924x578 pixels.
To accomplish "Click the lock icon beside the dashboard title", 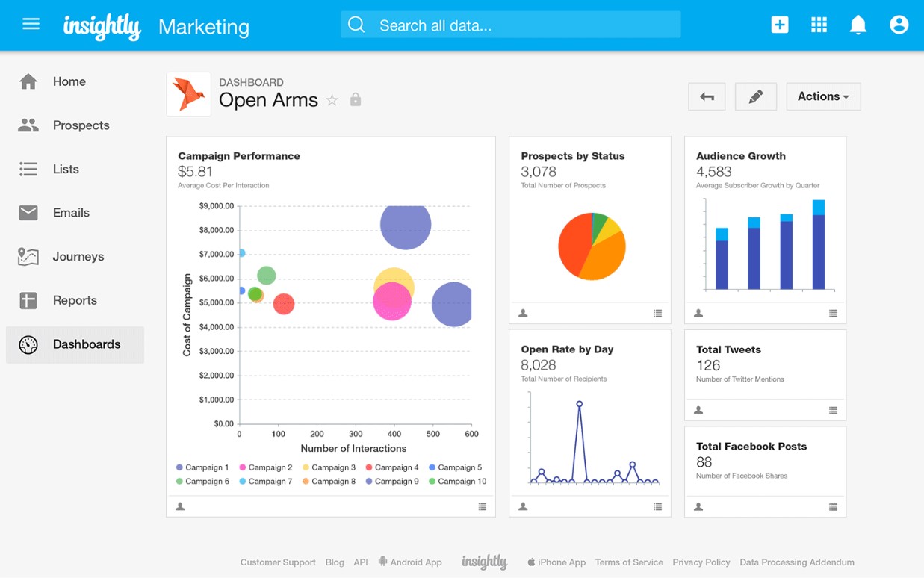I will click(x=356, y=99).
